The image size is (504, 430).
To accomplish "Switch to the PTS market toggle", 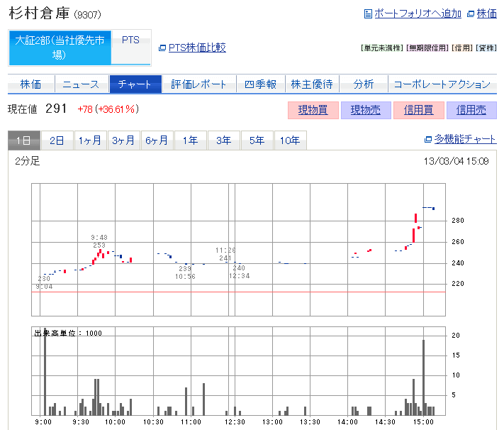I will click(130, 40).
